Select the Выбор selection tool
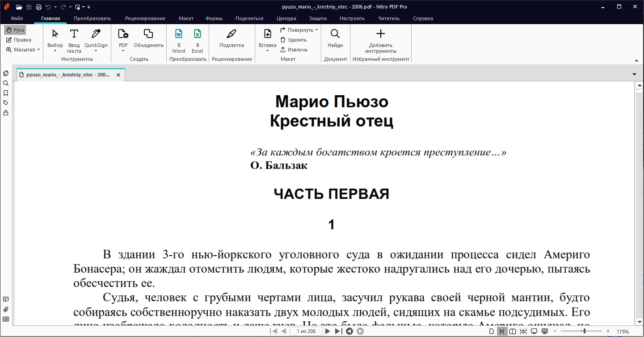The width and height of the screenshot is (644, 337). [x=55, y=38]
